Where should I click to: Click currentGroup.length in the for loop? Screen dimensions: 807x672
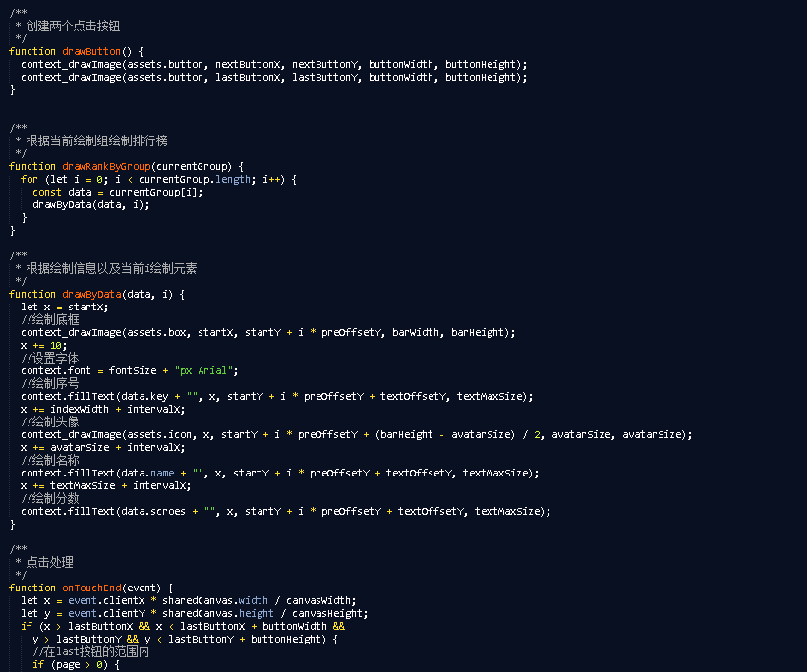(x=195, y=180)
